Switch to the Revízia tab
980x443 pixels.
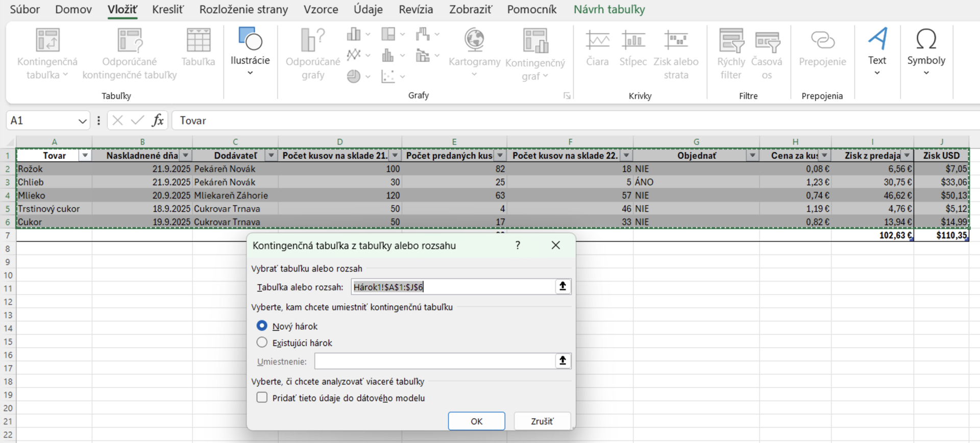click(416, 9)
